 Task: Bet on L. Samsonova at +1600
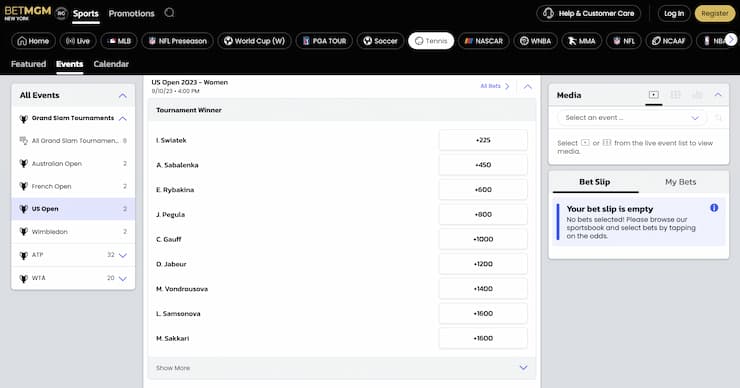(x=483, y=313)
